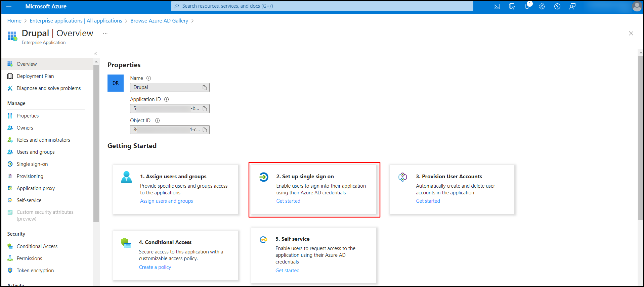Open the more options ellipsis by title
The image size is (644, 287).
click(x=105, y=34)
